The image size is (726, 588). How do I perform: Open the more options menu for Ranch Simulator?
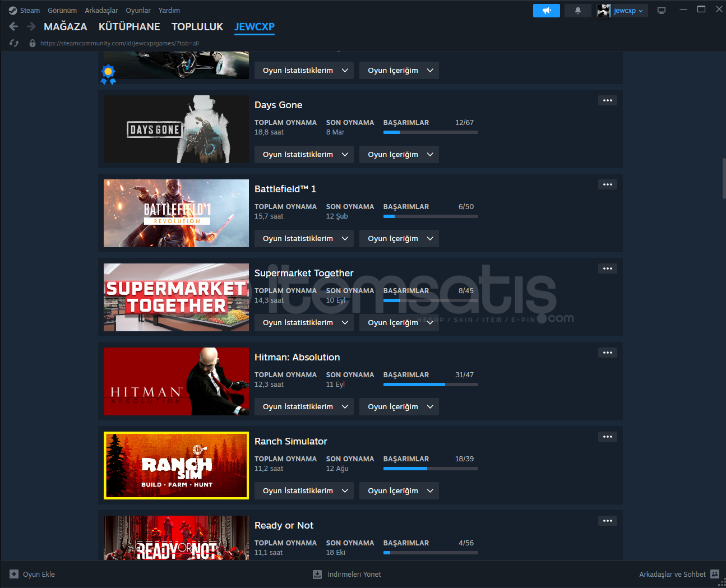608,437
